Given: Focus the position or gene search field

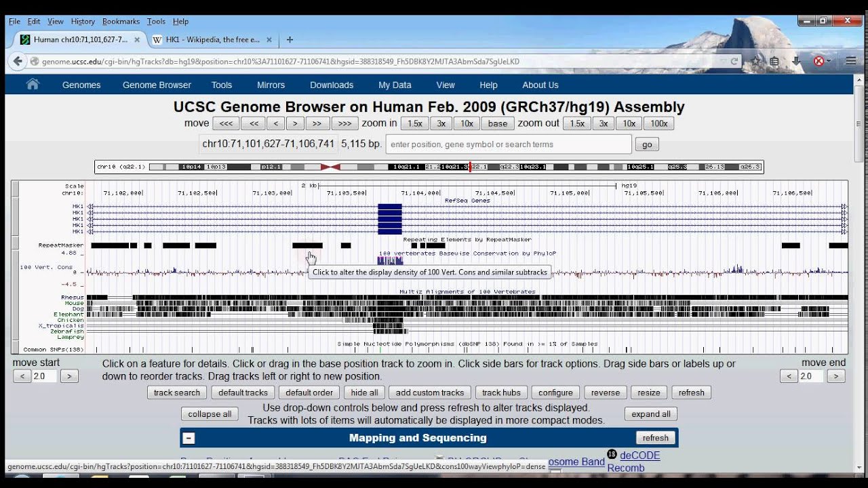Looking at the screenshot, I should point(509,144).
